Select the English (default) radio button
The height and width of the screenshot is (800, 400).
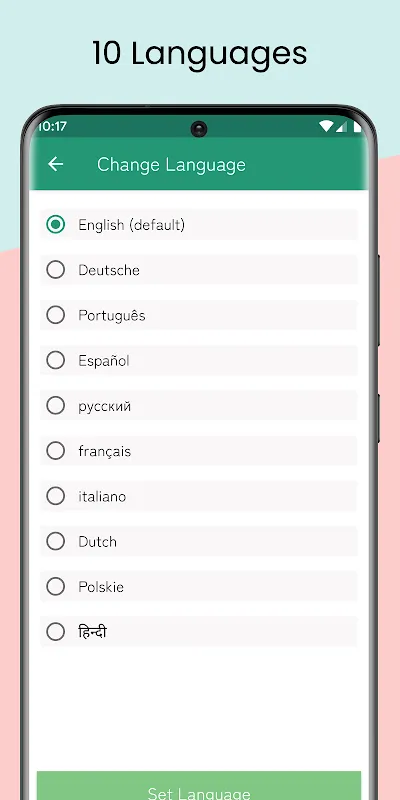(56, 224)
